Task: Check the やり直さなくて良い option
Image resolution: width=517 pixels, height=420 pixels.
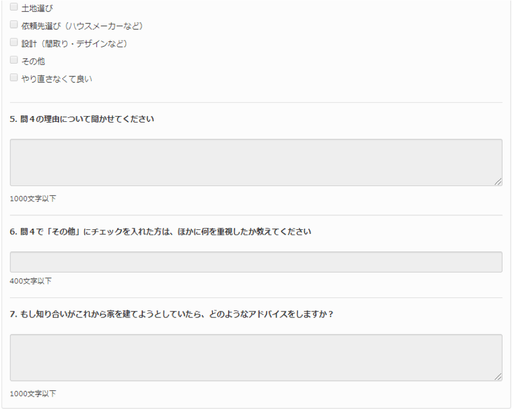Action: click(13, 76)
